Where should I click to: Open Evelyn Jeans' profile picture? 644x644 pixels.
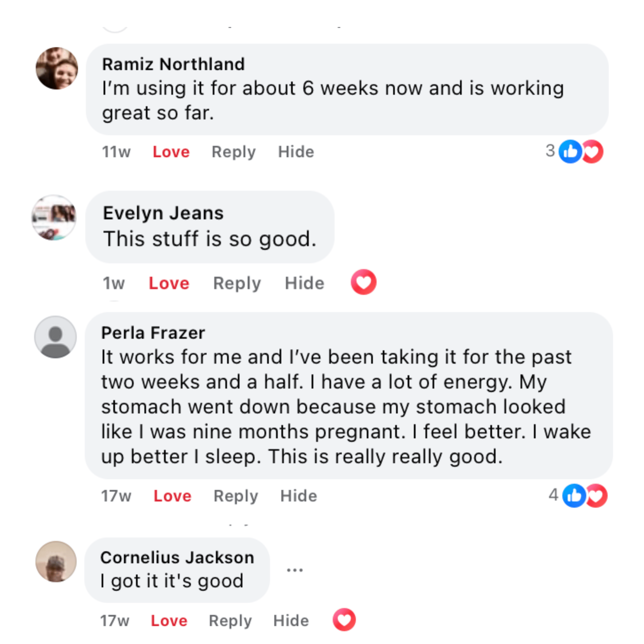coord(54,218)
